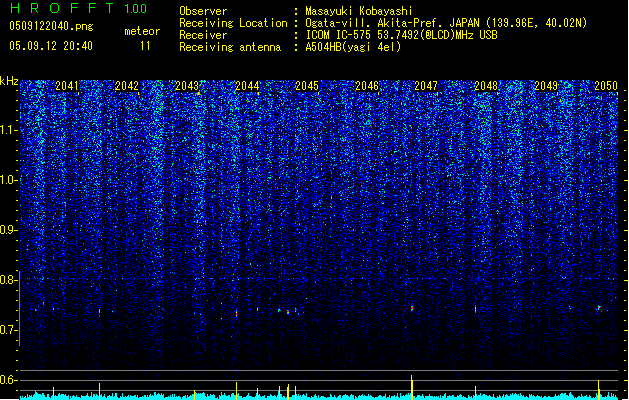Click the 0.6 kHz axis label
Screen dimensions: 629x400
click(8, 380)
